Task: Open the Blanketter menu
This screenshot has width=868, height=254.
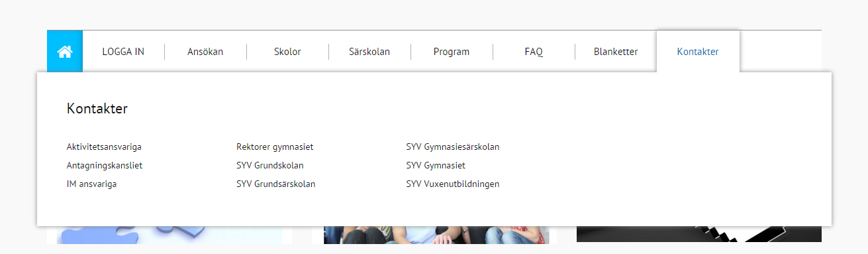Action: (616, 52)
